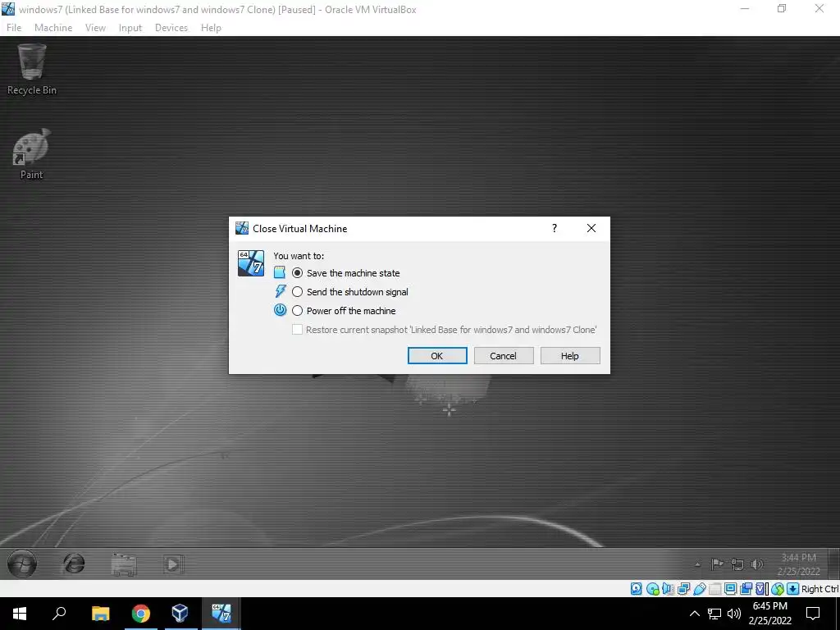Click the keyboard capture arrow status icon

(793, 589)
